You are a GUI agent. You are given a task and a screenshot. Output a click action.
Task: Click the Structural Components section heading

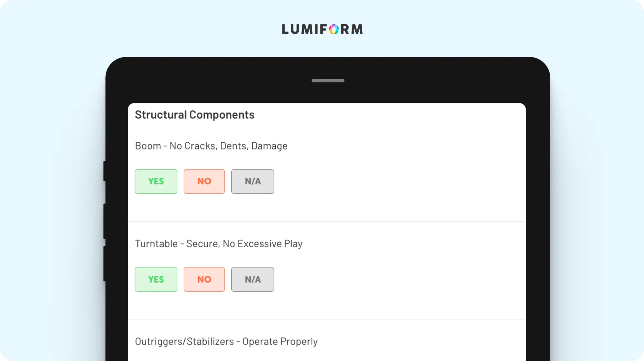tap(195, 115)
